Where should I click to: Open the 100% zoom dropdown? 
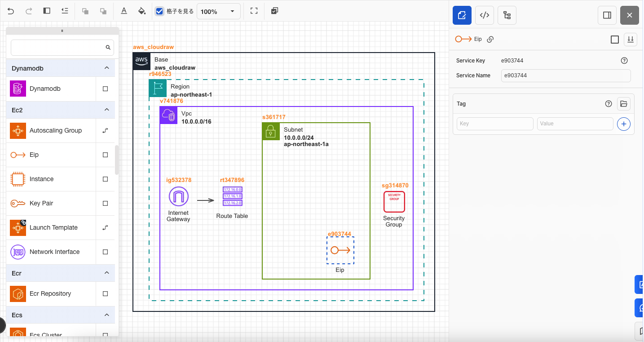218,11
